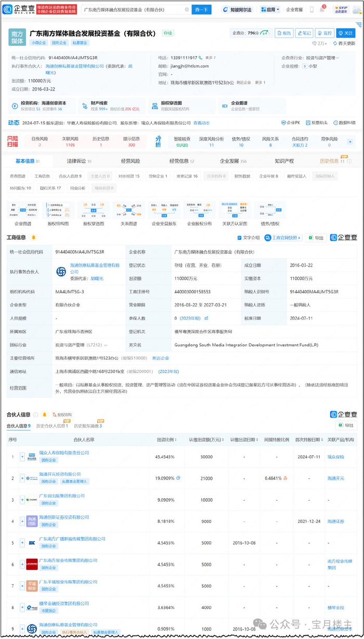The image size is (364, 639).
Task: Open 债务/债权 diagram thumbnail
Action: click(270, 210)
